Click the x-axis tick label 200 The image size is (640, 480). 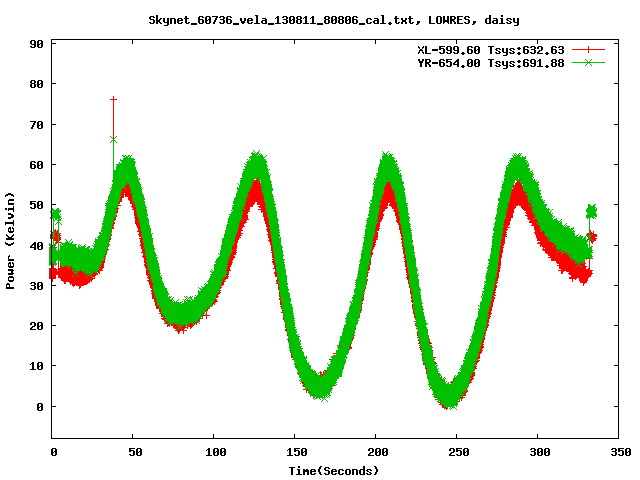pos(378,452)
